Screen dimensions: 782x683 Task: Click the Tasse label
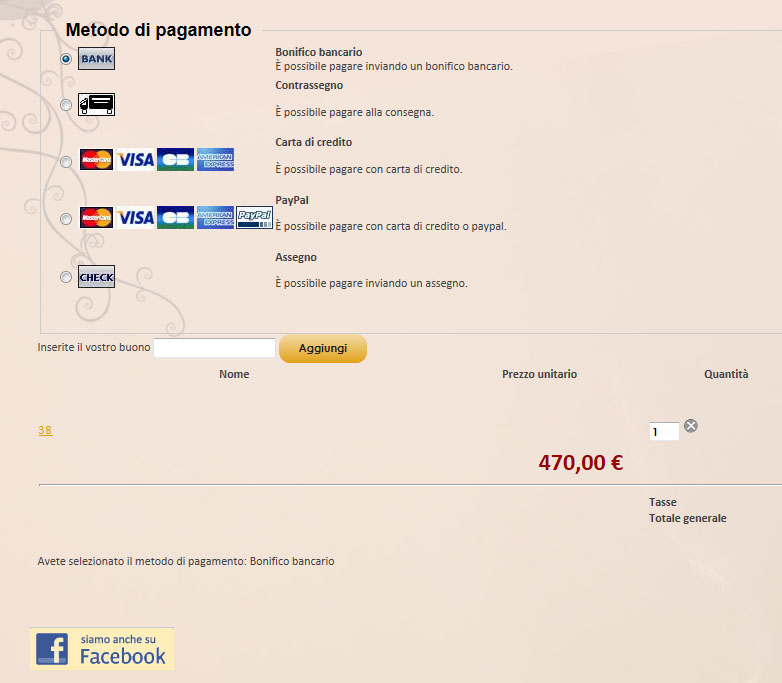pos(663,502)
